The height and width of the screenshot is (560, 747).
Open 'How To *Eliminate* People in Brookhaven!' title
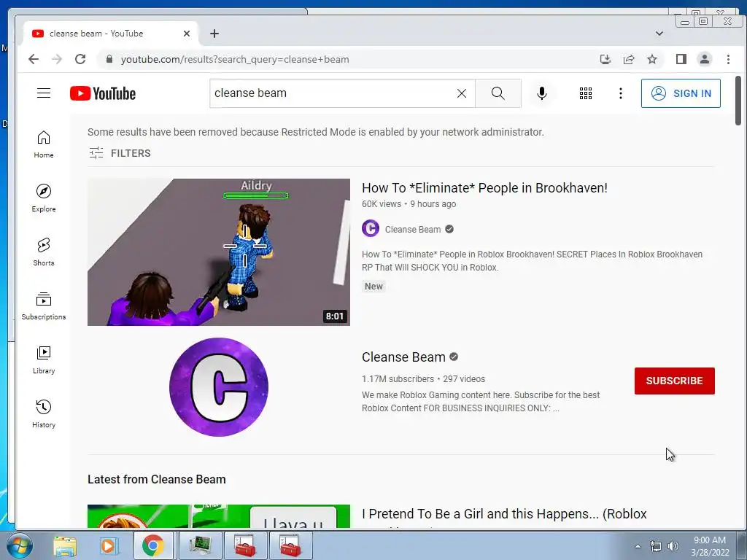click(484, 187)
